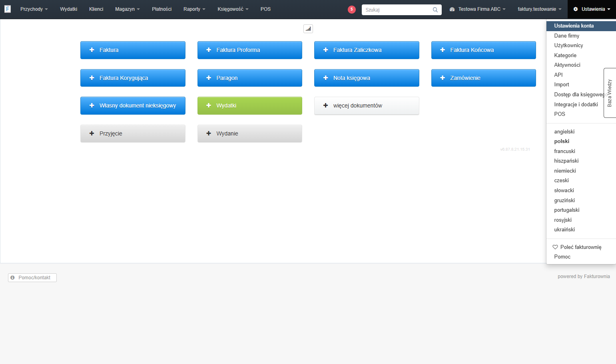Collapse the Ustawienia dropdown menu
The height and width of the screenshot is (364, 616).
click(x=592, y=9)
